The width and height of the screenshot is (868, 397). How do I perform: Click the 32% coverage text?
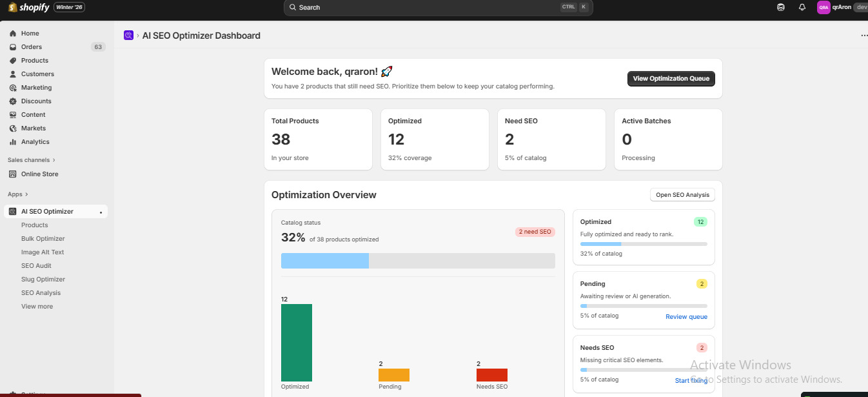click(410, 158)
